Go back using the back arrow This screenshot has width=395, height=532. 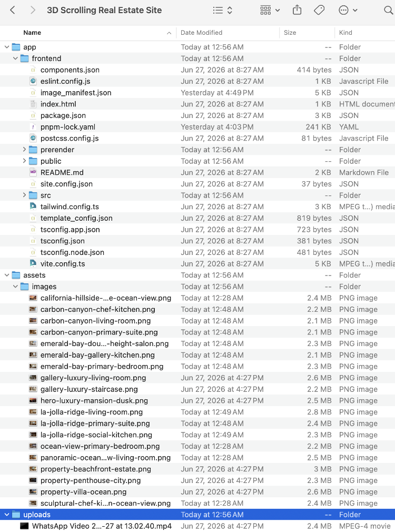pos(13,10)
